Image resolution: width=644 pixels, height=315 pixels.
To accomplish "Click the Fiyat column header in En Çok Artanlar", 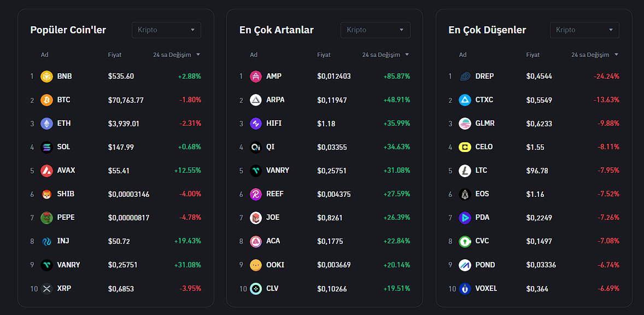I will point(324,55).
